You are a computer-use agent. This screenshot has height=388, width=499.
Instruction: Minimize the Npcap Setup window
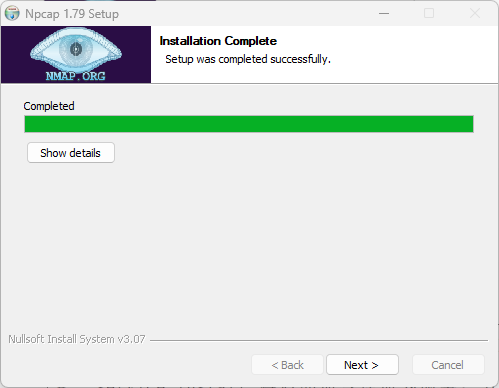384,14
